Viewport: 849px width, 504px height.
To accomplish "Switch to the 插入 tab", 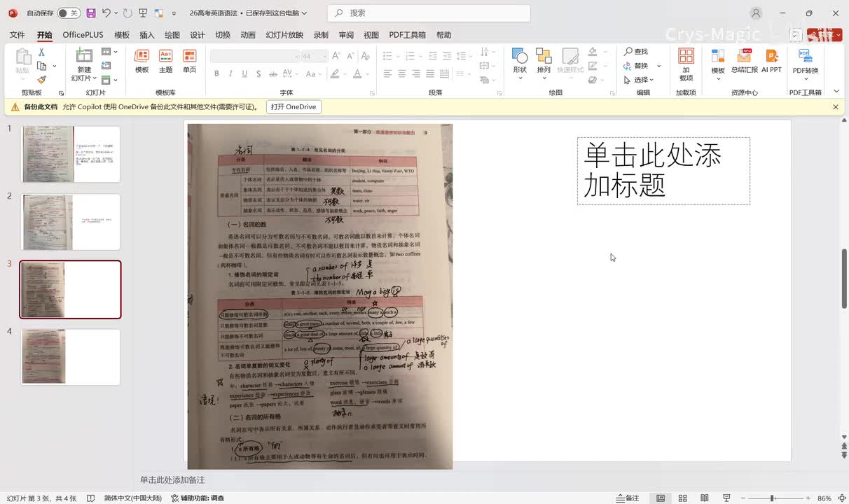I will (147, 35).
